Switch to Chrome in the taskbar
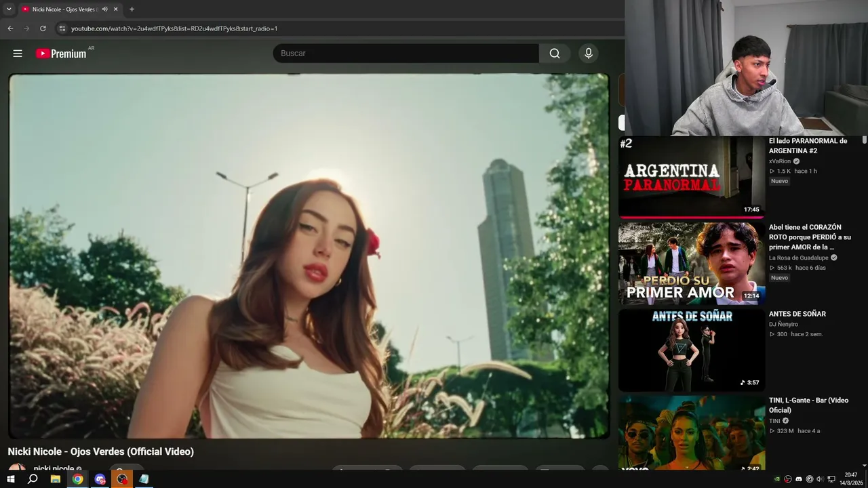 pyautogui.click(x=78, y=479)
